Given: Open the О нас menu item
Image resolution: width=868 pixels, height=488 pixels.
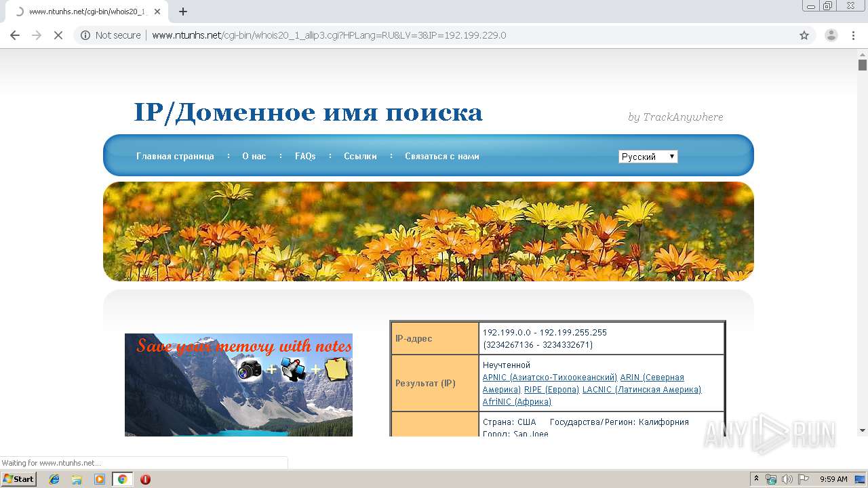Looking at the screenshot, I should click(x=254, y=156).
